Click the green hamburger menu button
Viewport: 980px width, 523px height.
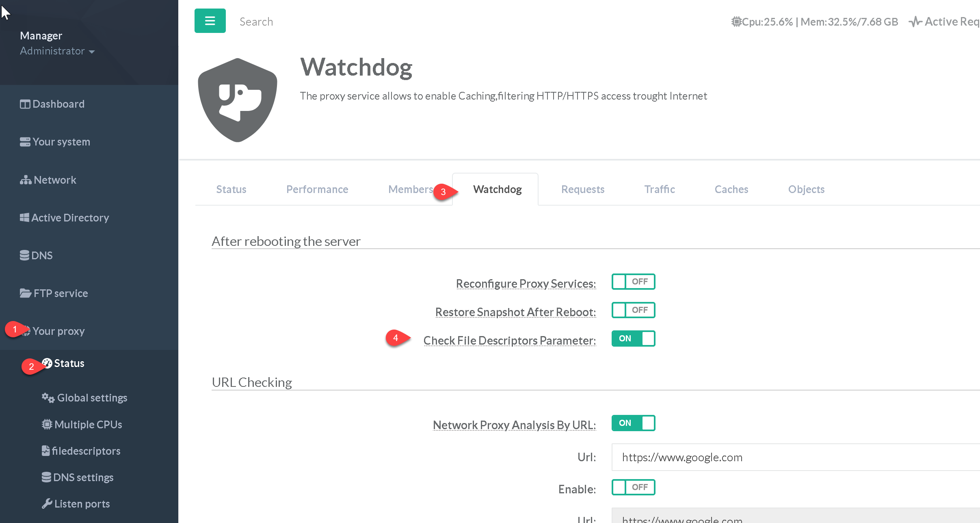(x=210, y=21)
